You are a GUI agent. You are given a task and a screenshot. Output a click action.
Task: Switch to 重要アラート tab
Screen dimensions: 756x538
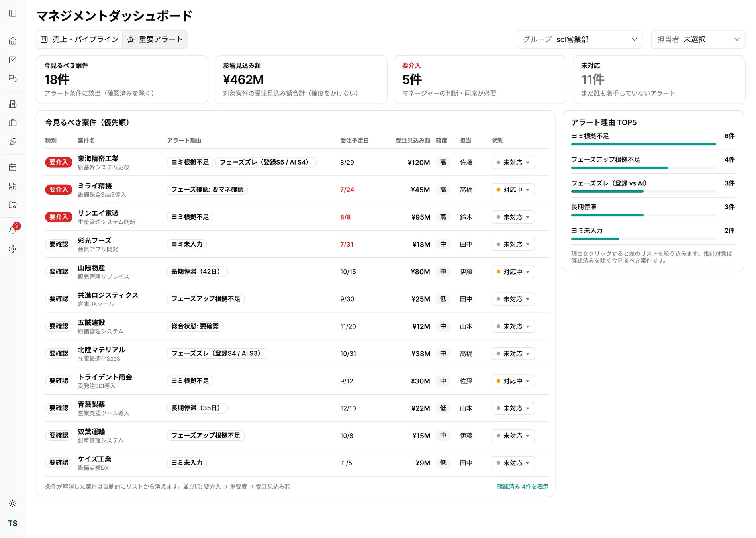(x=155, y=39)
